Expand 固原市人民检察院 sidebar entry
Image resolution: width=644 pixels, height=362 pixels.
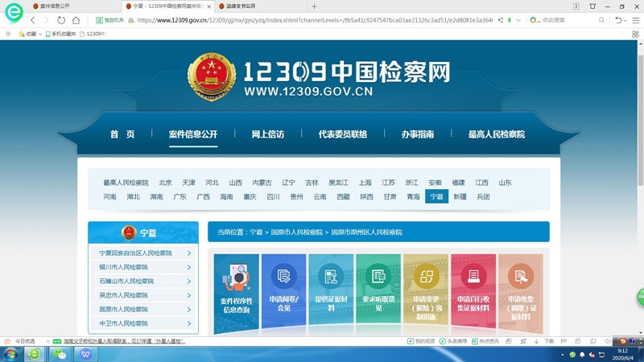tap(142, 309)
